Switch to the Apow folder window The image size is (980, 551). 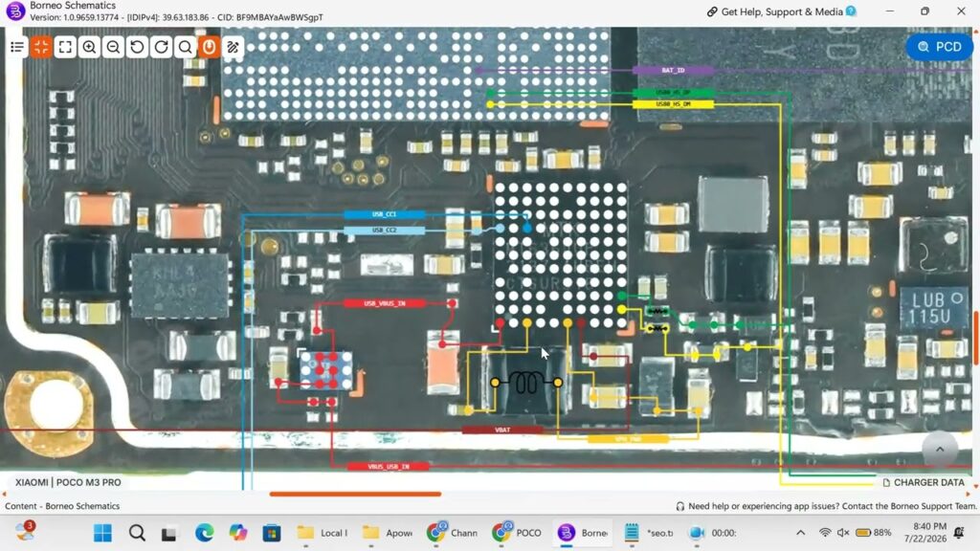[x=388, y=533]
